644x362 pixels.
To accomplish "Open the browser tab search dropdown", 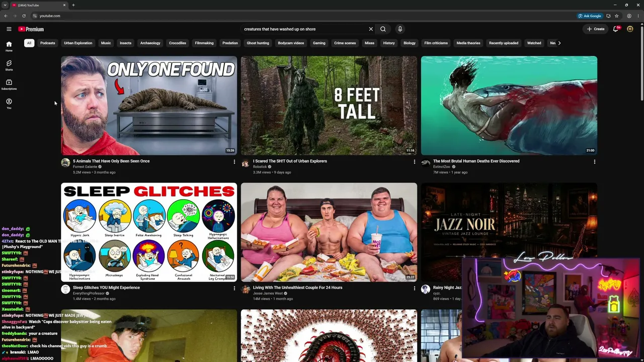I will (5, 5).
